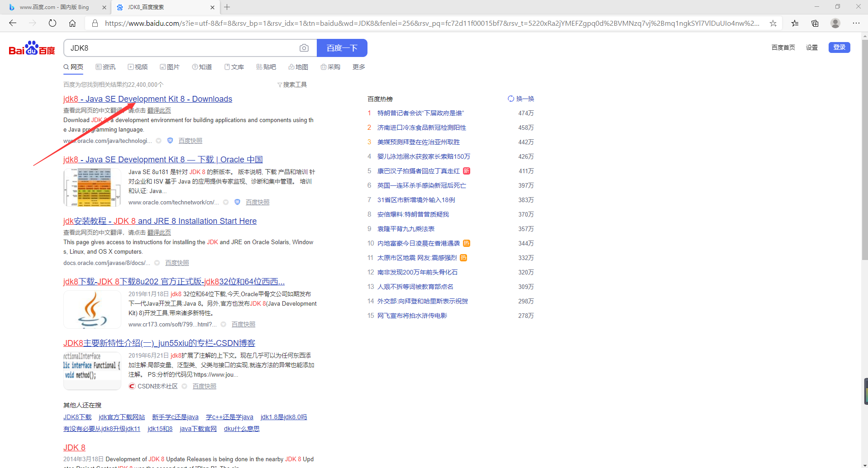Screen dimensions: 868x468
Task: Click 翻译此页 under the first result
Action: (x=159, y=110)
